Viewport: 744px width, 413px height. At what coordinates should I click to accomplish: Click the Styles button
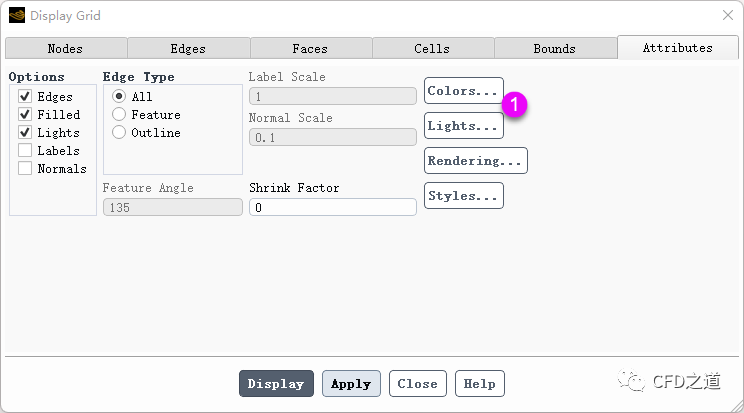(x=463, y=196)
